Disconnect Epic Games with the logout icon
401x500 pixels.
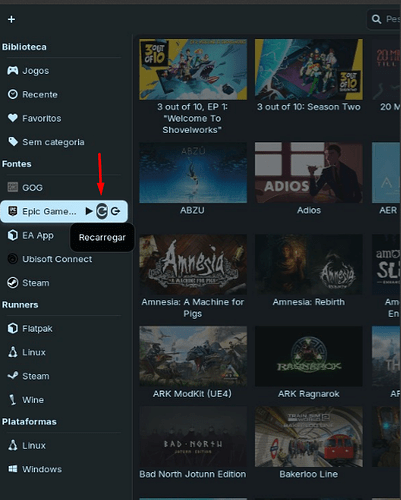(x=116, y=211)
